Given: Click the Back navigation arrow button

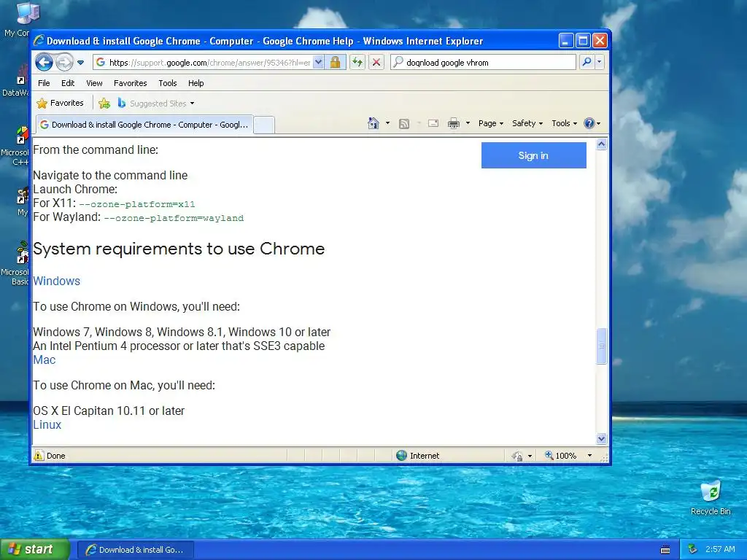Looking at the screenshot, I should (44, 62).
